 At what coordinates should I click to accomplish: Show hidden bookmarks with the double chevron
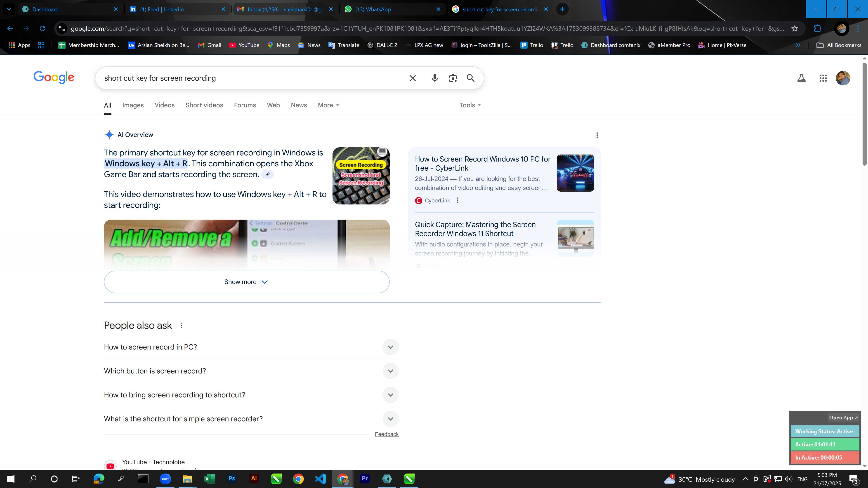coord(798,45)
